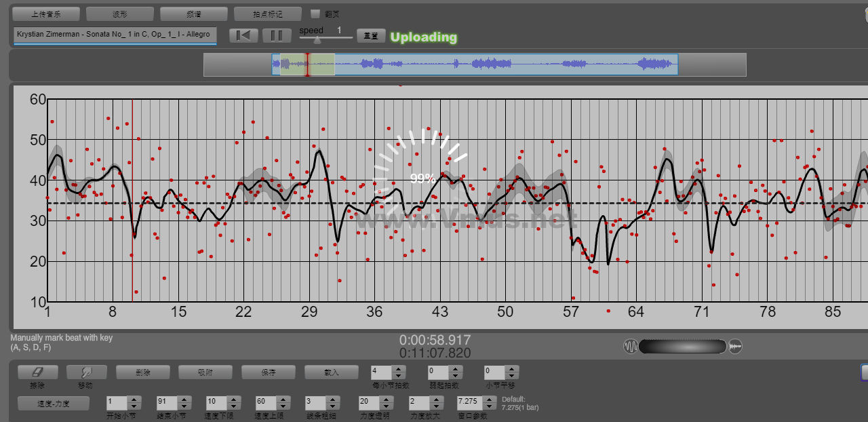The width and height of the screenshot is (868, 422).
Task: Open the 拍点标记 beat marking mode
Action: point(267,14)
